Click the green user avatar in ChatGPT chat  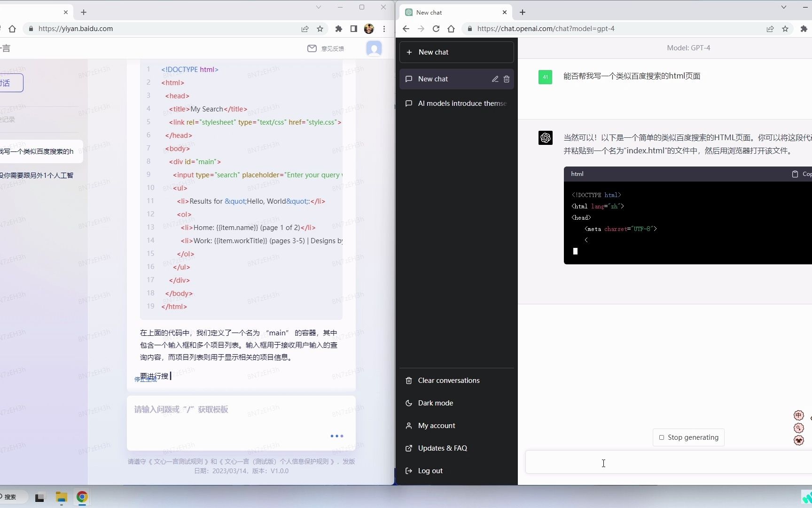[545, 77]
